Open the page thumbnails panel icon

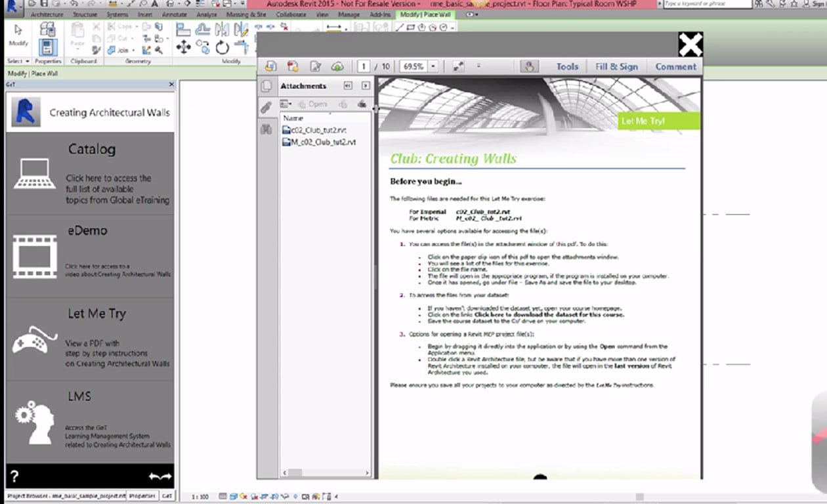pyautogui.click(x=266, y=86)
